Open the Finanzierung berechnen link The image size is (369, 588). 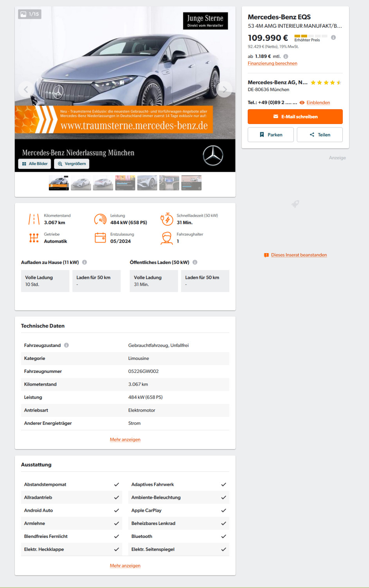(x=272, y=63)
